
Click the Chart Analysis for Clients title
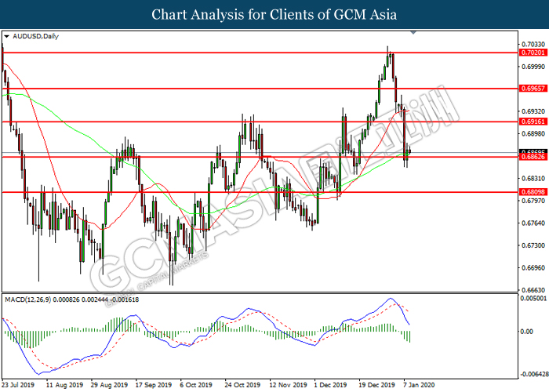click(274, 14)
